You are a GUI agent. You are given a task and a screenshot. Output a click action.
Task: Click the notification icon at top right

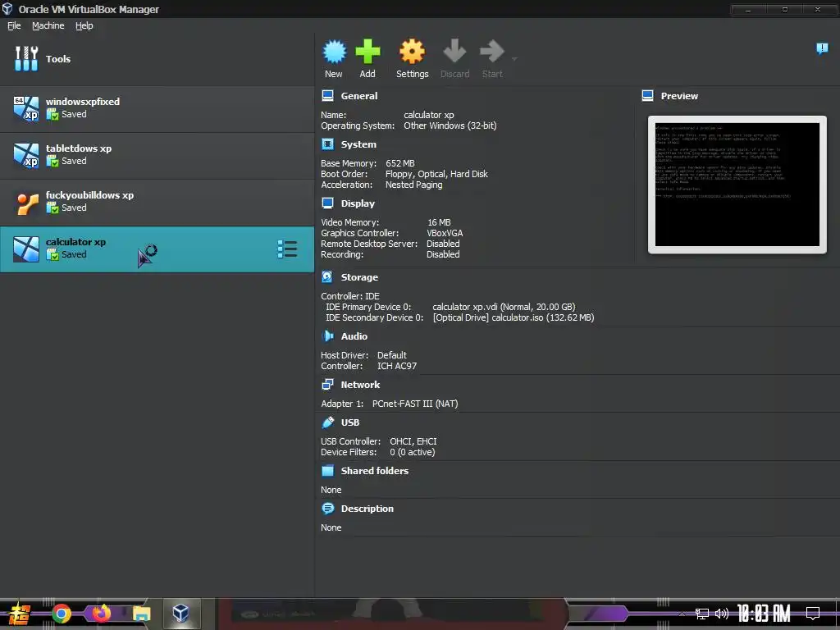[x=822, y=48]
